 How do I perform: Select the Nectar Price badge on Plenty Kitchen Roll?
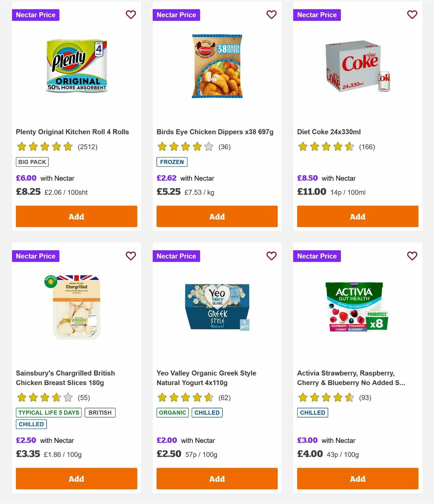click(x=36, y=15)
